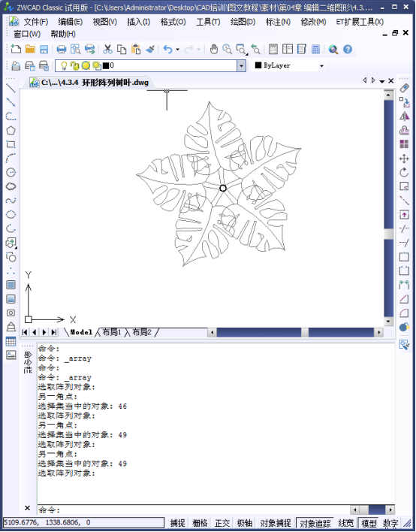Click the Help question mark icon
The width and height of the screenshot is (416, 532).
(x=348, y=49)
